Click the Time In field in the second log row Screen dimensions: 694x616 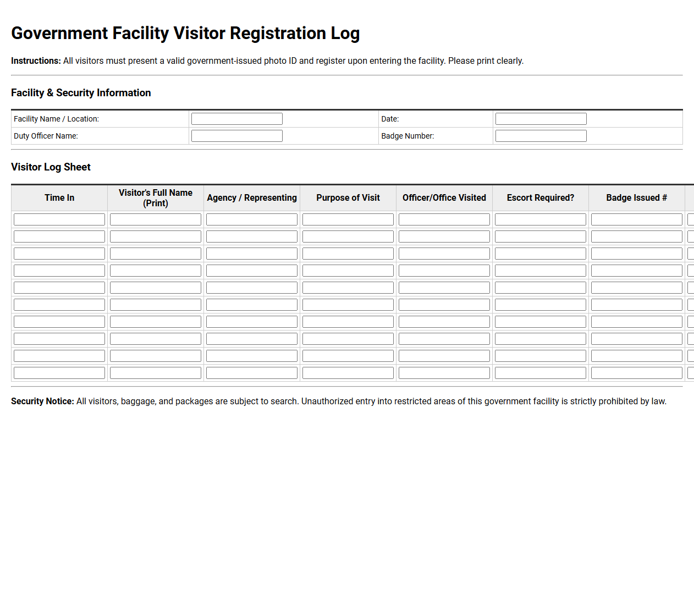tap(59, 237)
